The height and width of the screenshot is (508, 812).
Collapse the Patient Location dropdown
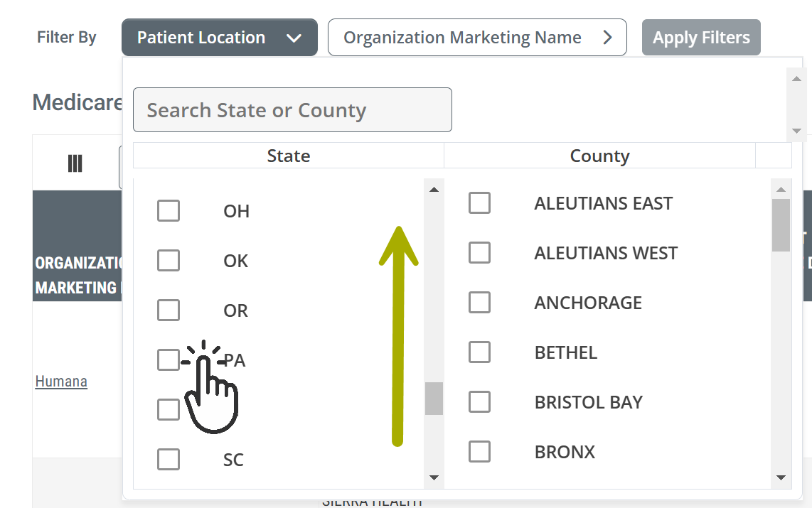220,37
